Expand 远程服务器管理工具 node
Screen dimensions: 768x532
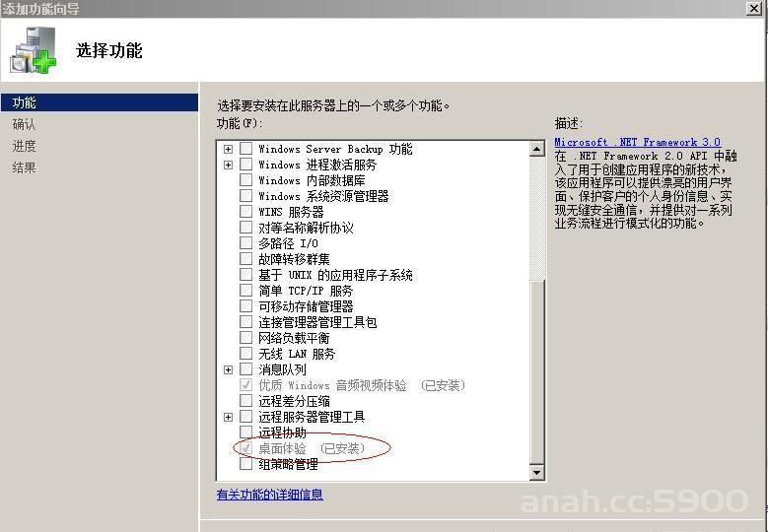(228, 418)
